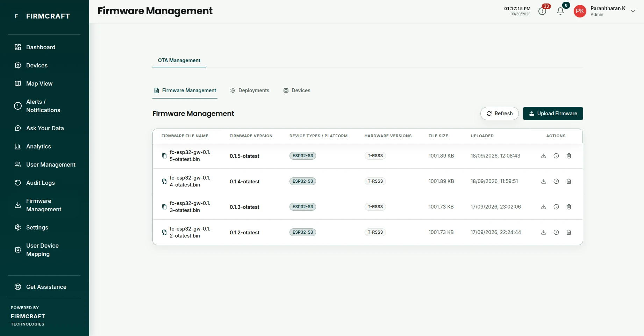This screenshot has width=644, height=336.
Task: Open User Device Mapping in the sidebar
Action: [x=44, y=250]
